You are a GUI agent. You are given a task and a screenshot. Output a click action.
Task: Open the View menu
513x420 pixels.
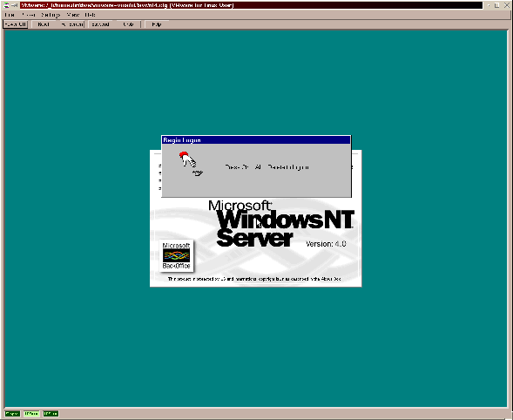pyautogui.click(x=73, y=15)
